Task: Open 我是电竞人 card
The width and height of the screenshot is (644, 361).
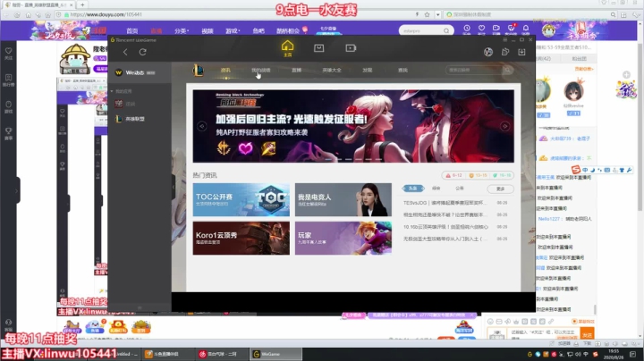Action: click(x=343, y=200)
